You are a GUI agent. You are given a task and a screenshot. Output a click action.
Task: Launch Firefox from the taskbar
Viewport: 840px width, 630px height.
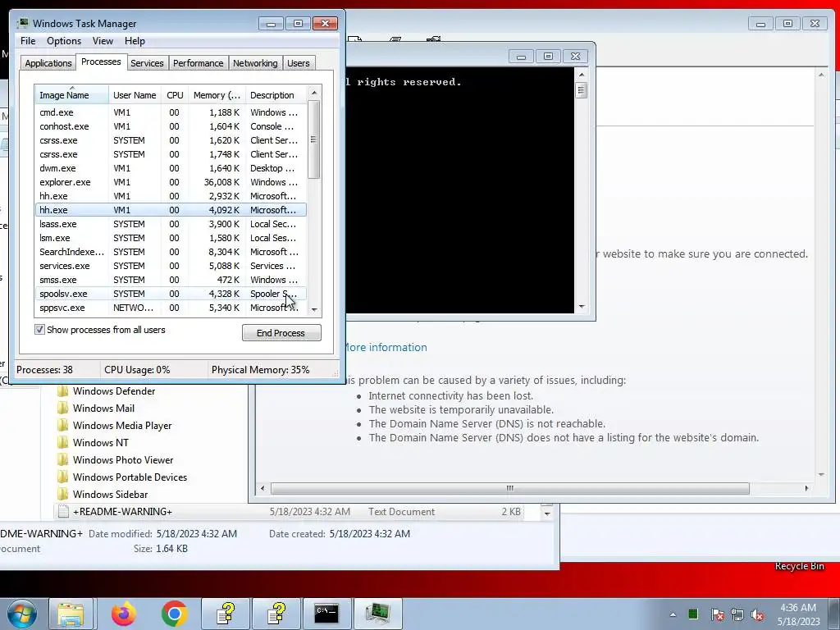click(x=124, y=614)
